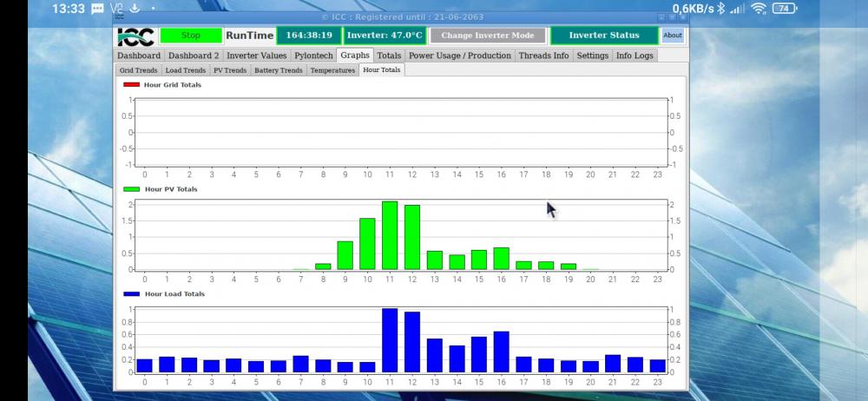This screenshot has height=401, width=868.
Task: Go to Inverter Values tab
Action: click(257, 56)
